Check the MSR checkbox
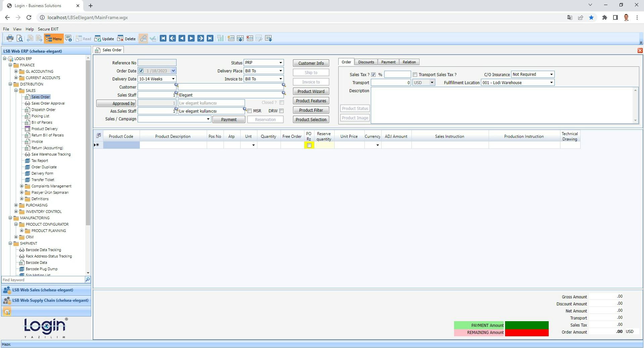 pos(250,111)
